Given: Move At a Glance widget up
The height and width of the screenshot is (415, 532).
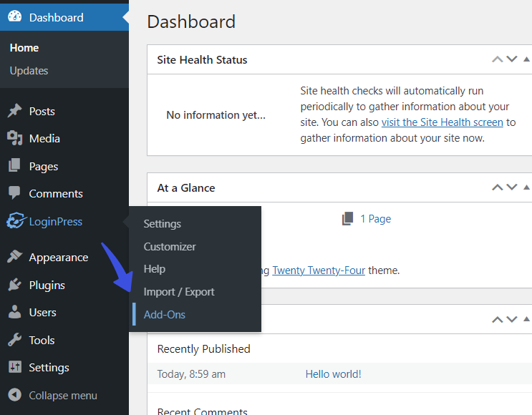Looking at the screenshot, I should tap(498, 187).
